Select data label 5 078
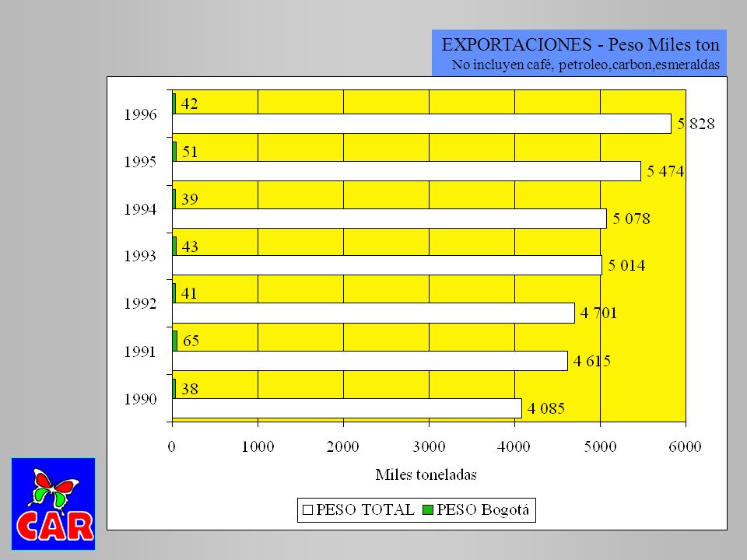Image resolution: width=747 pixels, height=560 pixels. click(631, 219)
